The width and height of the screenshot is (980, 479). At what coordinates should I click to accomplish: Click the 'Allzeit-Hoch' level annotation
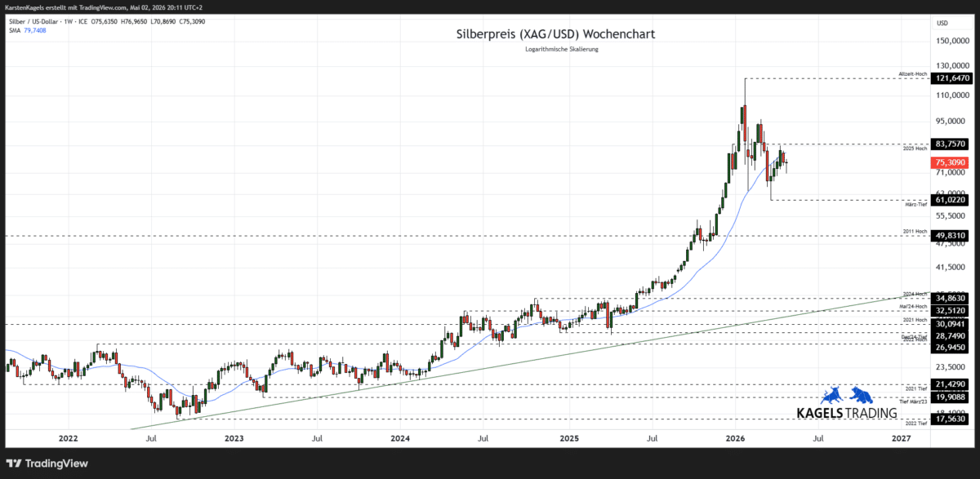click(913, 74)
